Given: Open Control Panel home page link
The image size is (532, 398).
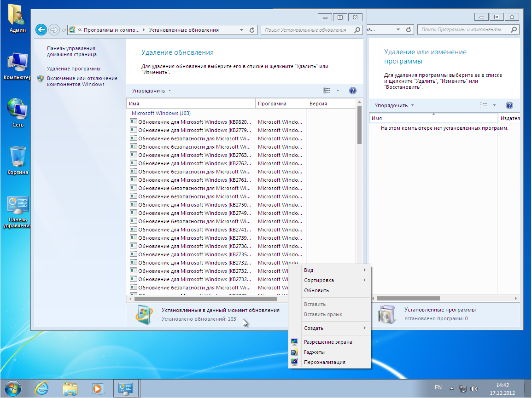Looking at the screenshot, I should coord(73,51).
